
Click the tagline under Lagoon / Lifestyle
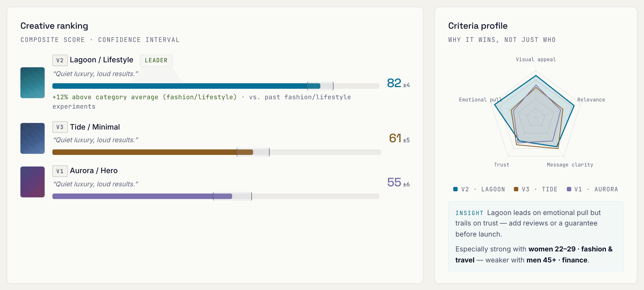pyautogui.click(x=95, y=74)
